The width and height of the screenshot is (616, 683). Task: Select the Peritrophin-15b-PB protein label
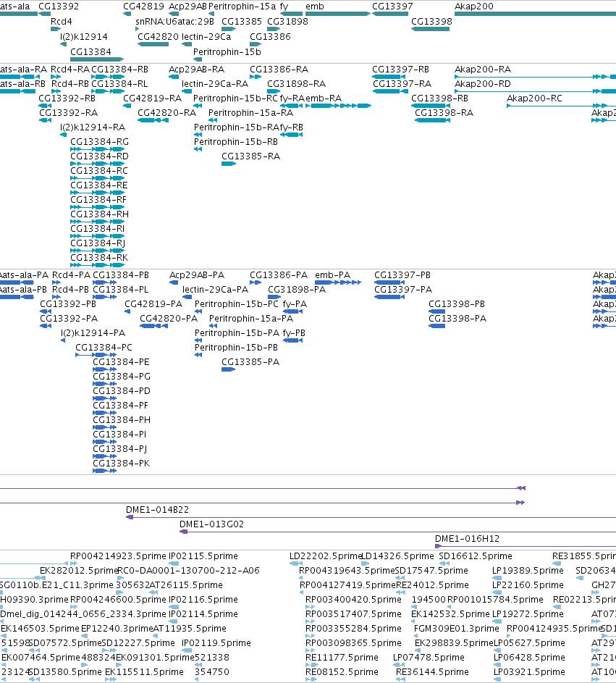pos(236,348)
